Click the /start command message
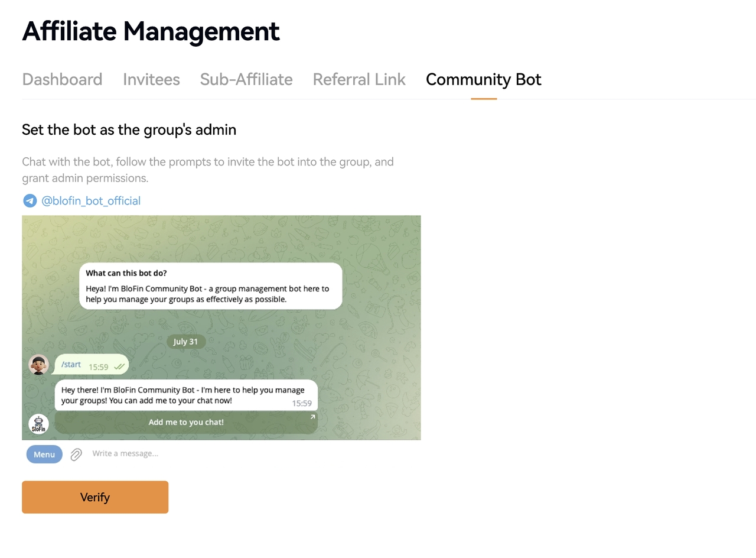The width and height of the screenshot is (756, 558). [92, 365]
